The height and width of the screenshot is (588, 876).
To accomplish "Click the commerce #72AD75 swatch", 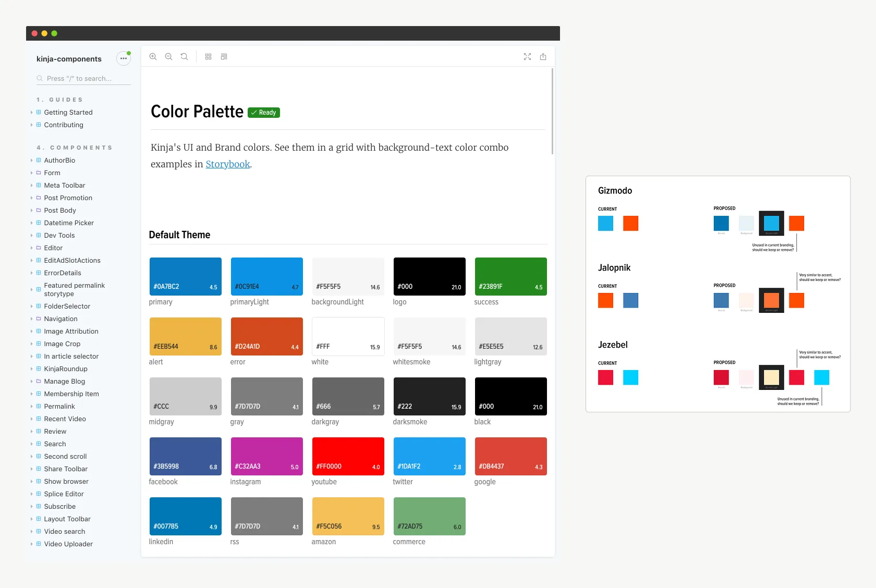I will (x=429, y=516).
